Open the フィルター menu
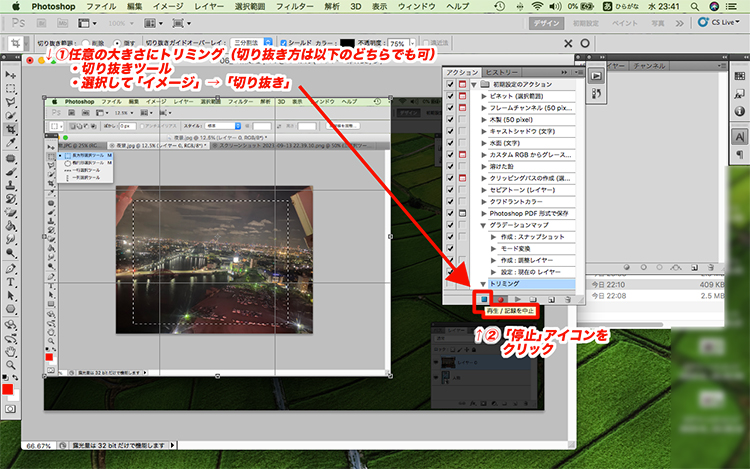Image resolution: width=750 pixels, height=469 pixels. pyautogui.click(x=295, y=6)
